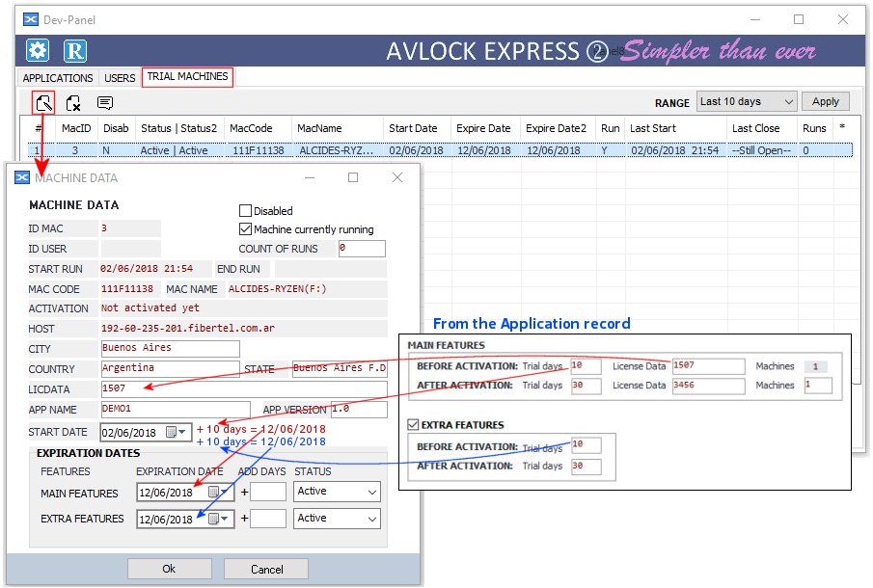Click main After Activation Trial days field
Screen dimensions: 873x588
coord(587,386)
